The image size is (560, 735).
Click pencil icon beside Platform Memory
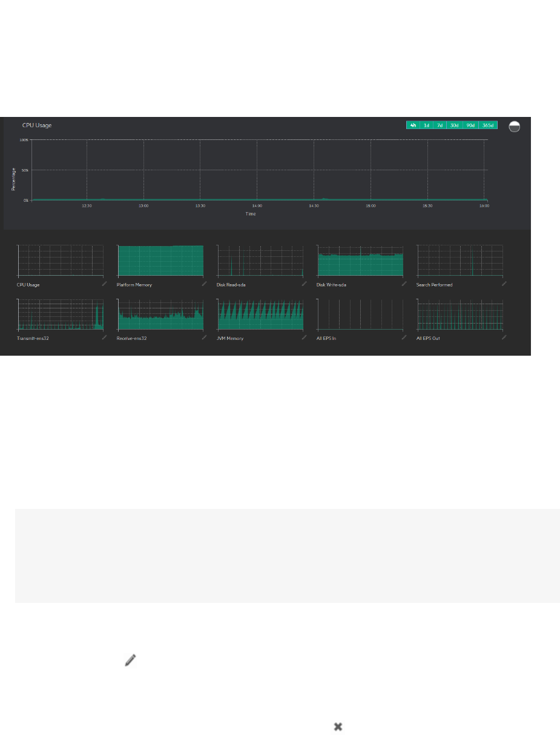click(204, 283)
